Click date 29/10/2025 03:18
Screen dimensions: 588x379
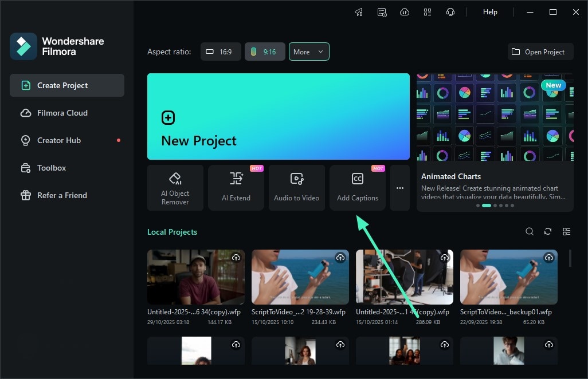tap(168, 322)
